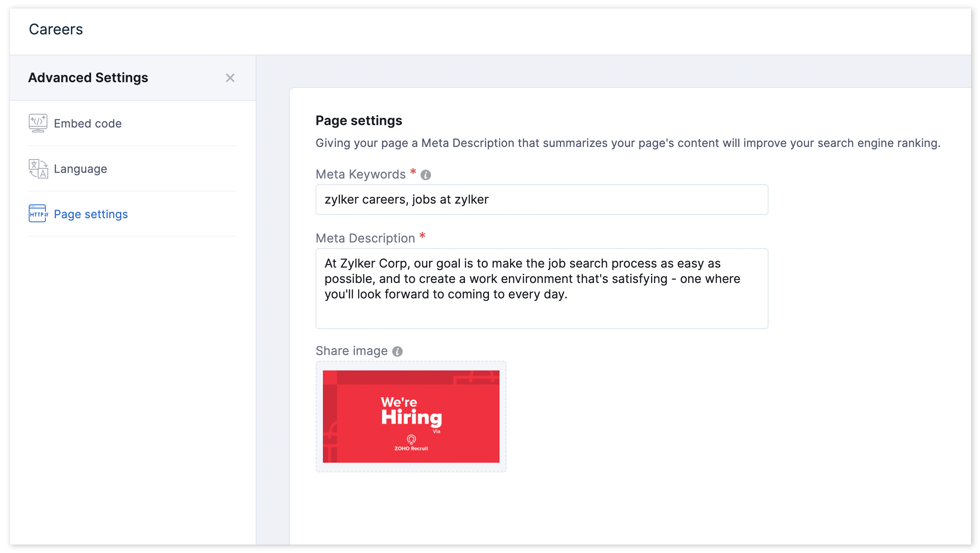Close the Advanced Settings panel
This screenshot has height=553, width=980.
(230, 78)
